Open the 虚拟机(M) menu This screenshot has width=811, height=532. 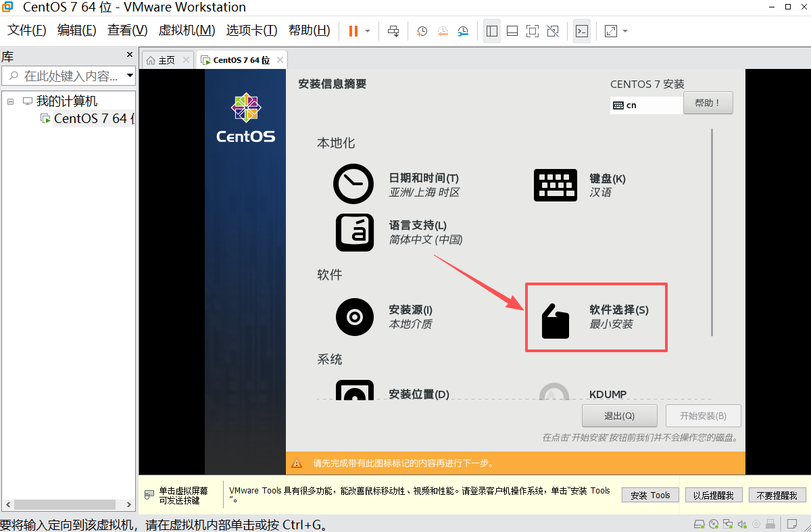pos(187,30)
